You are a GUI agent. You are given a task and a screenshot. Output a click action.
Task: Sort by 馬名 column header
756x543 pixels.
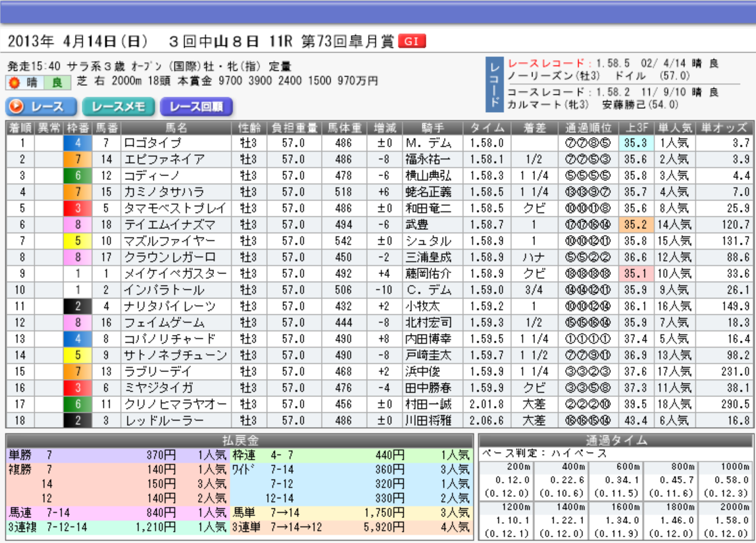(176, 127)
